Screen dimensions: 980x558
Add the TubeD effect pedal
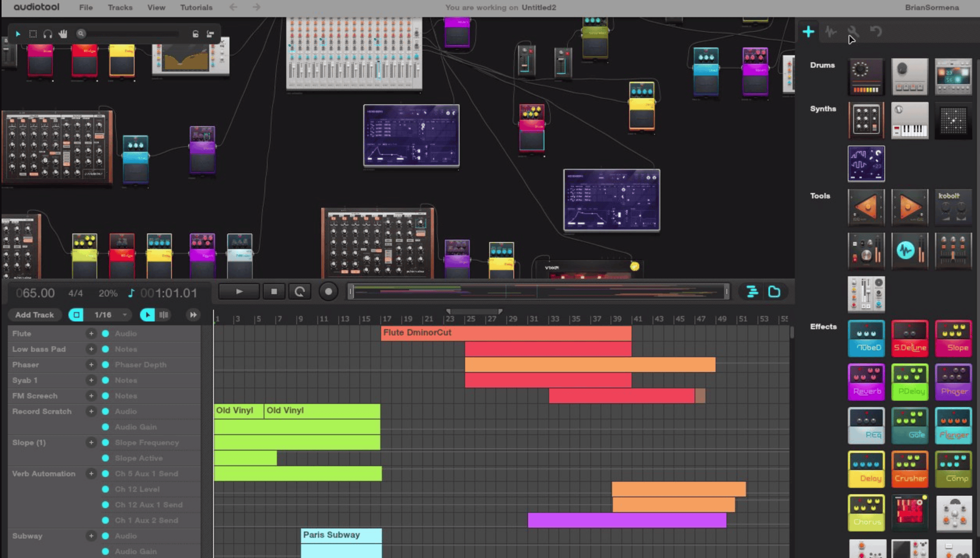866,338
